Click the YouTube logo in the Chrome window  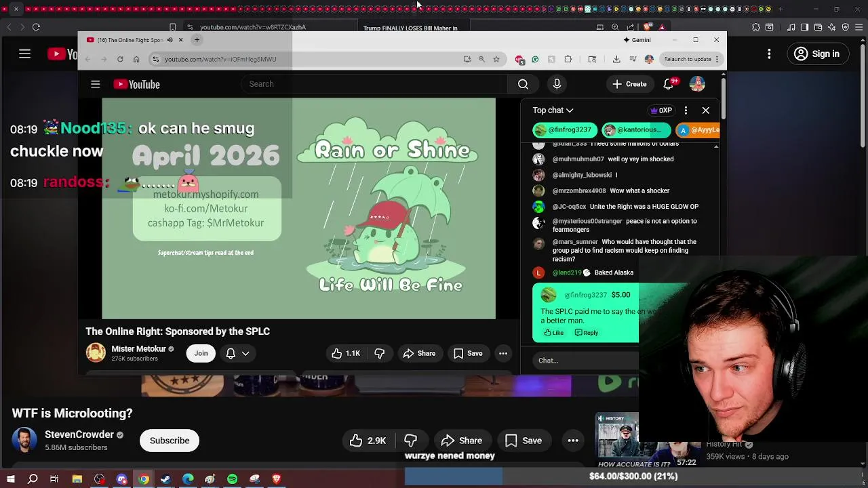click(136, 84)
